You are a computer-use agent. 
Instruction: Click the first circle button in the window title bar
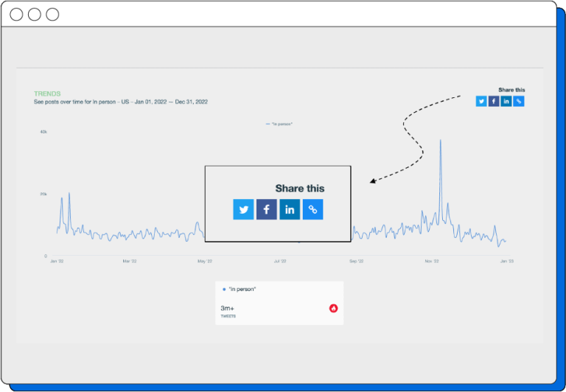pos(16,14)
